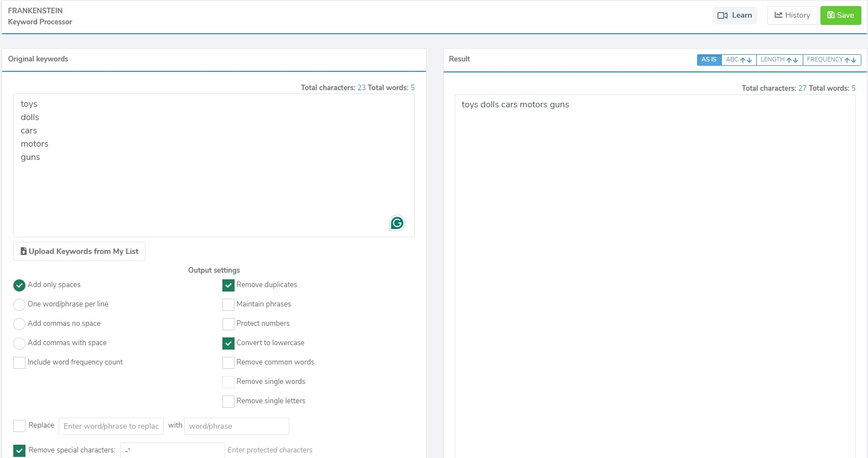This screenshot has height=458, width=868.
Task: Select Add commas no space
Action: (19, 324)
